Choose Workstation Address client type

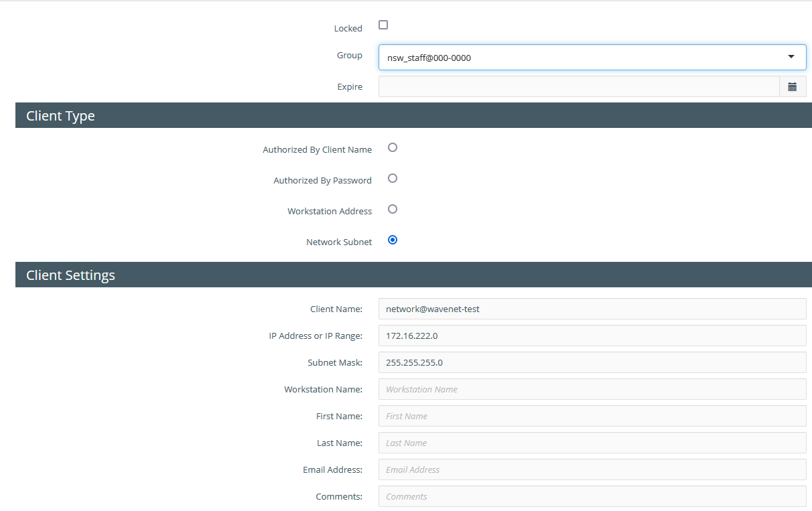coord(393,209)
